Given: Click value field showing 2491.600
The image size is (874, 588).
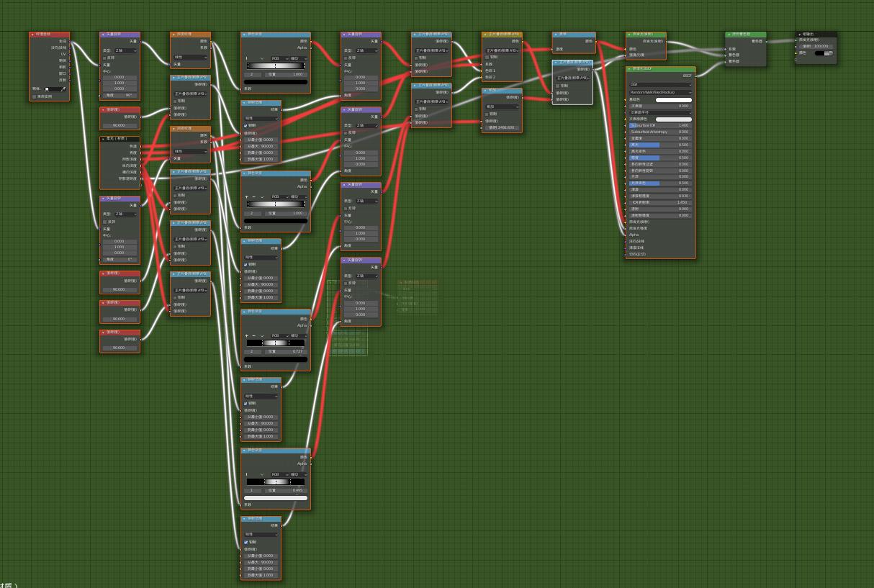Looking at the screenshot, I should (x=502, y=127).
